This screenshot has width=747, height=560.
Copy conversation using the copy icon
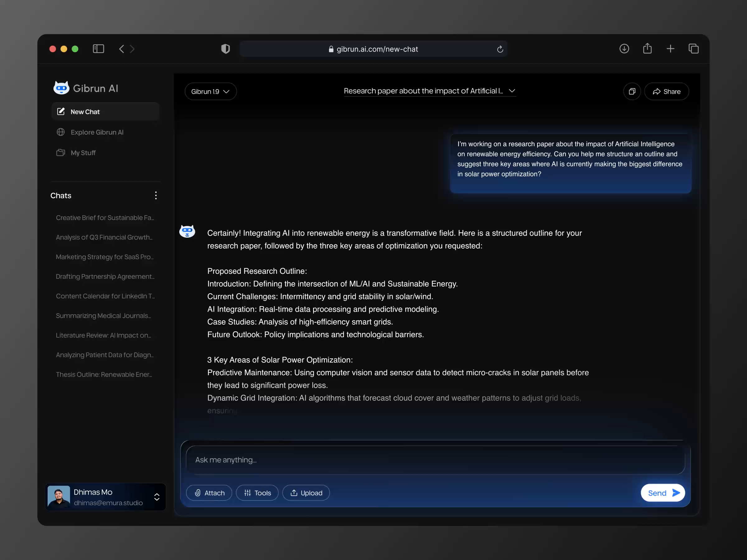pos(632,91)
